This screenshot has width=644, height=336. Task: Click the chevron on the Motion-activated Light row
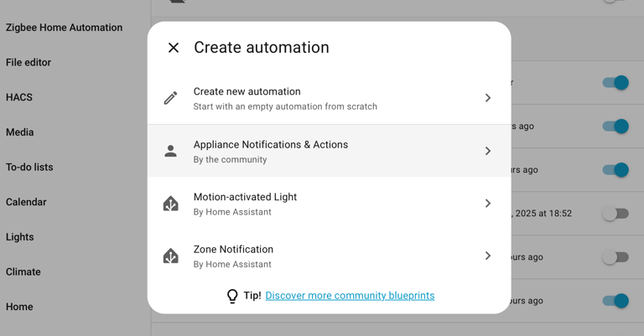(x=487, y=204)
